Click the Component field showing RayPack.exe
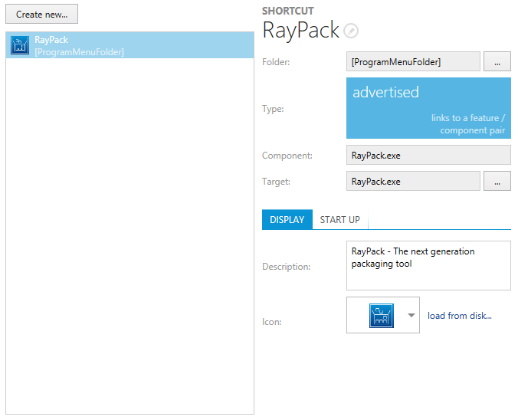This screenshot has height=420, width=518. point(428,156)
